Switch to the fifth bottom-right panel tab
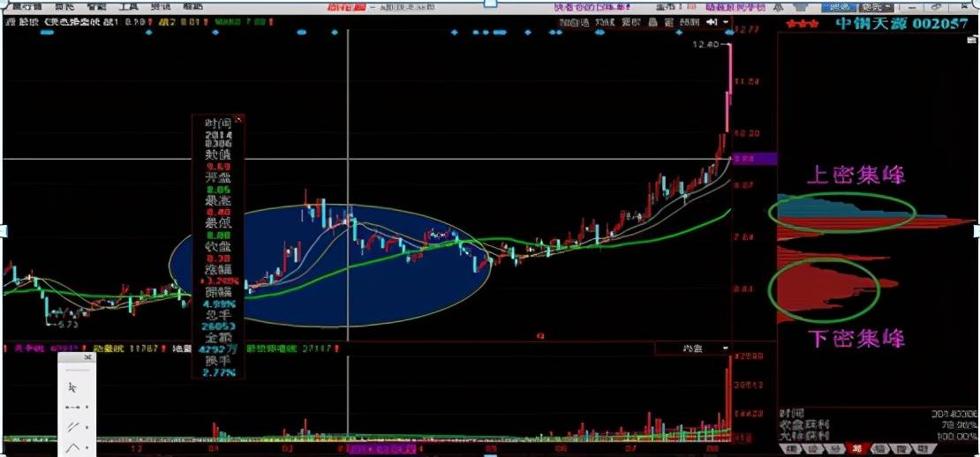Screen dimensions: 980x457 click(878, 449)
